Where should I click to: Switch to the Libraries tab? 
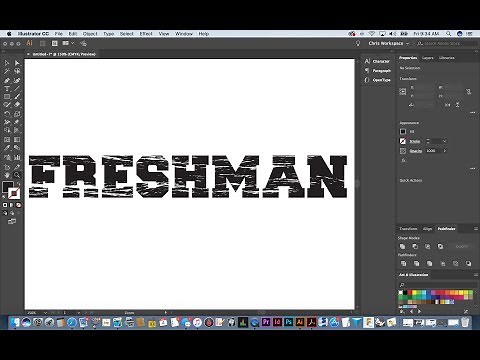tap(447, 58)
